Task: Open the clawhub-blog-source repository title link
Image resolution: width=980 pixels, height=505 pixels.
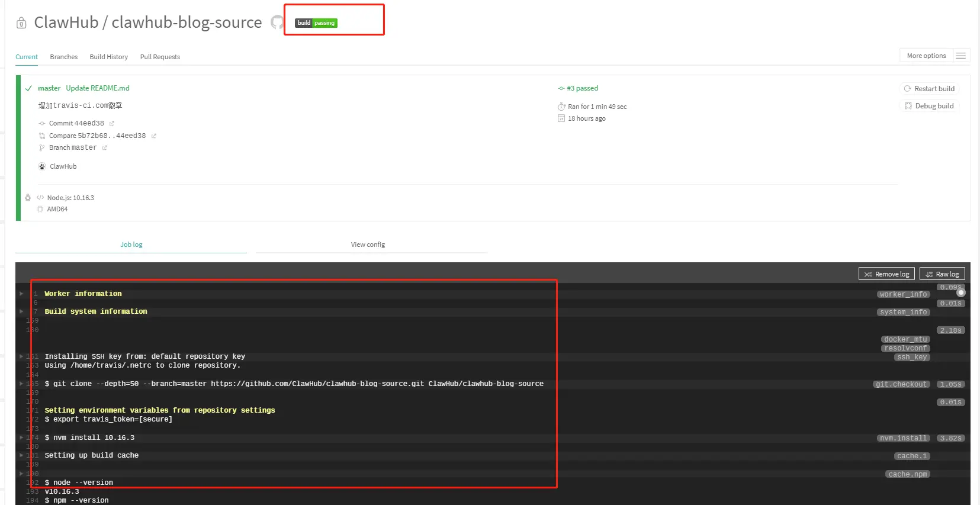Action: [x=187, y=22]
